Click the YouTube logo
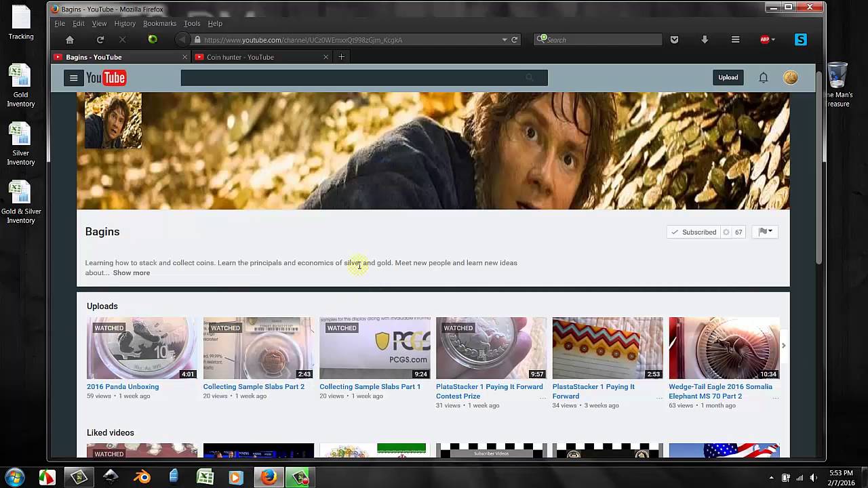Viewport: 868px width, 488px height. tap(106, 78)
